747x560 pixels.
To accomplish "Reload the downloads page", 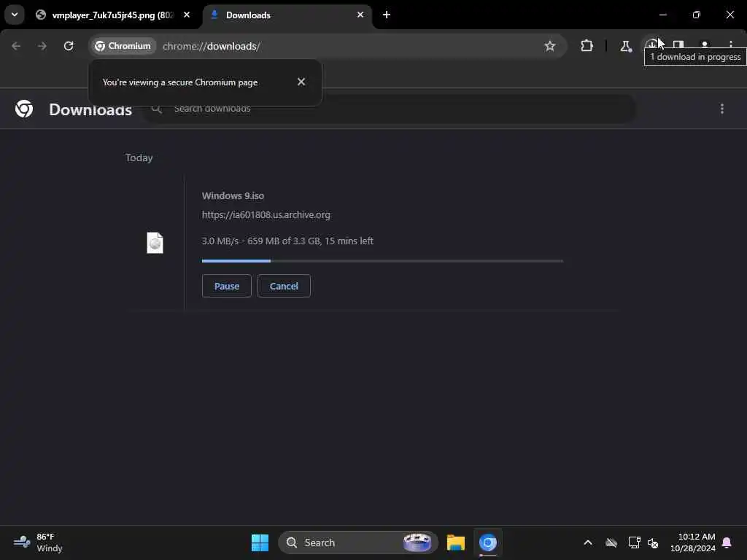I will [69, 46].
